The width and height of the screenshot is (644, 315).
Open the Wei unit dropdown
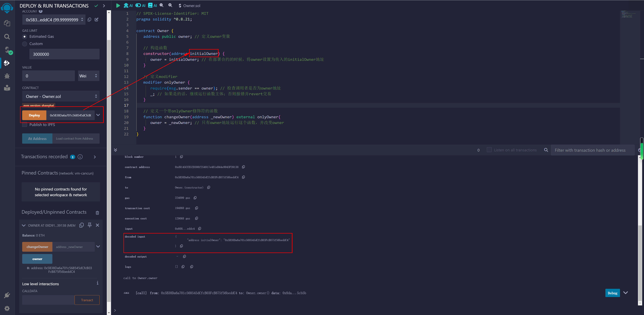pos(88,76)
